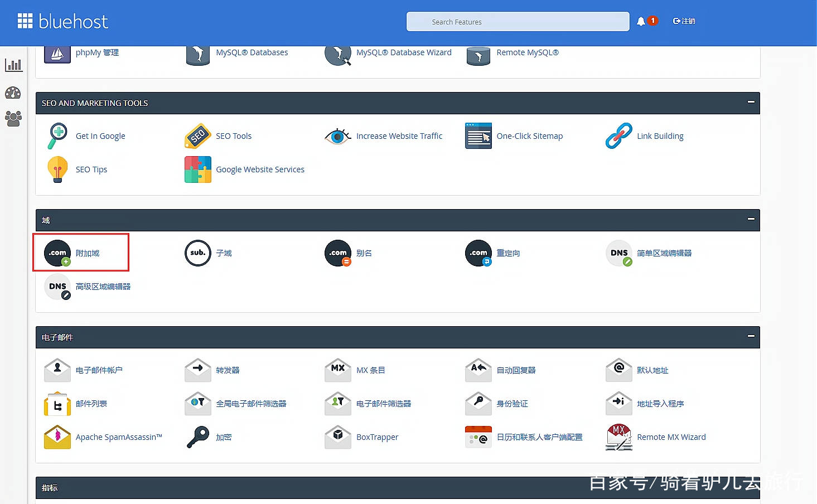
Task: Click the Apache SpamAssassin icon
Action: [57, 437]
